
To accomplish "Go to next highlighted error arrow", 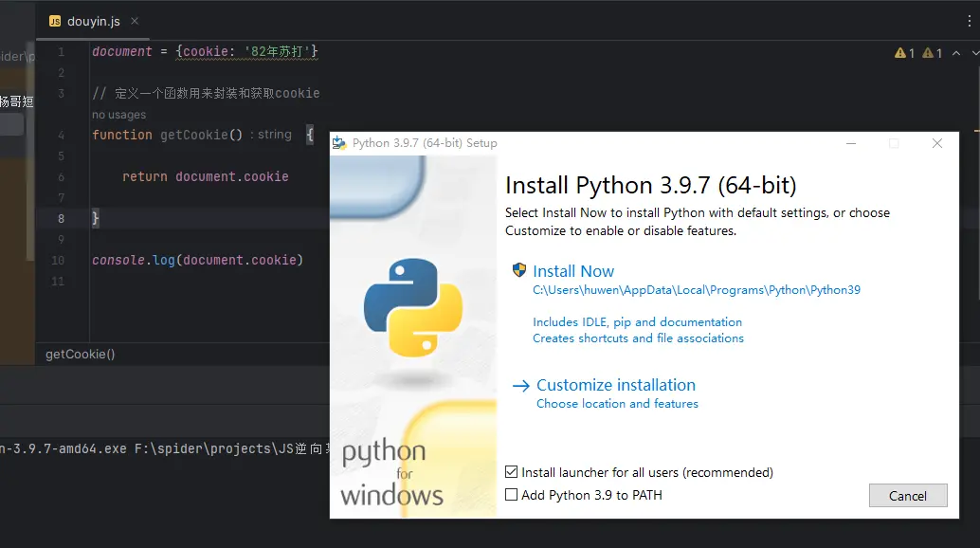I will [x=975, y=53].
